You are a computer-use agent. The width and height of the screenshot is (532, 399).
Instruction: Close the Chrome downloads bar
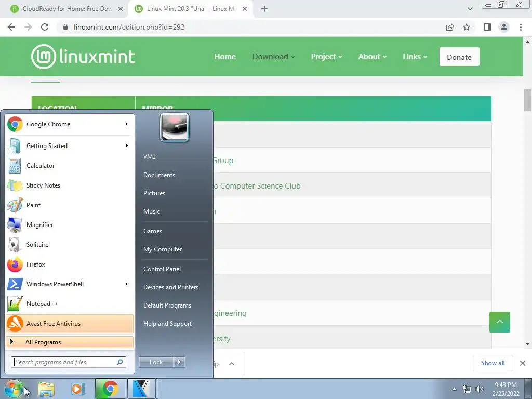pos(523,363)
